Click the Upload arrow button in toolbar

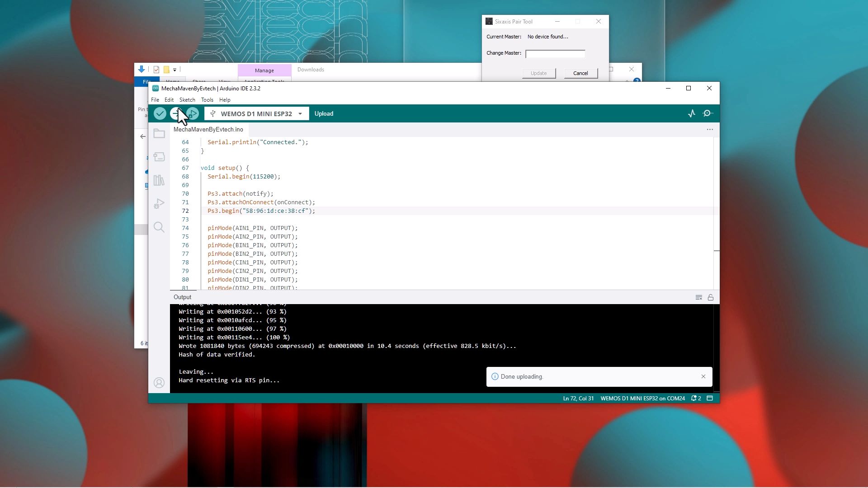pos(176,113)
